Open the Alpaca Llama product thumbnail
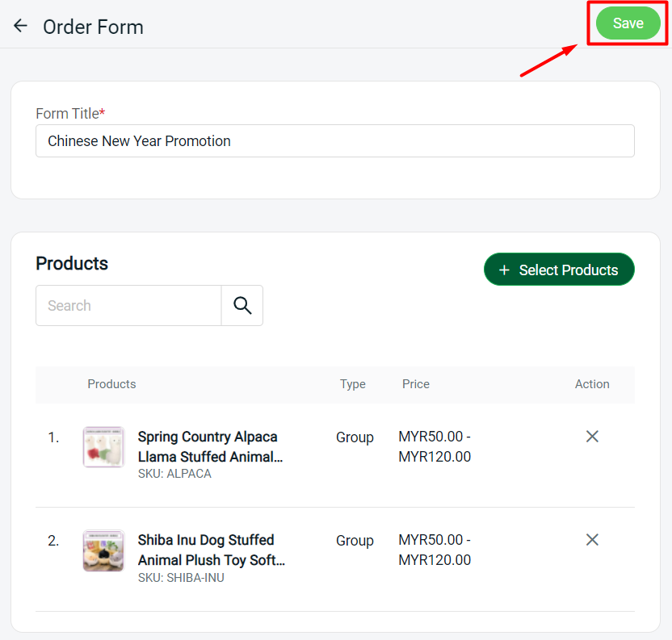 [x=103, y=447]
